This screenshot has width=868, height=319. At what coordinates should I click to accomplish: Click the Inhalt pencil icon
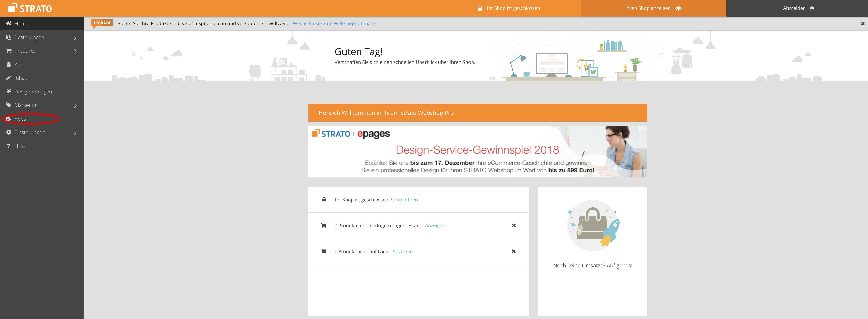(x=9, y=78)
